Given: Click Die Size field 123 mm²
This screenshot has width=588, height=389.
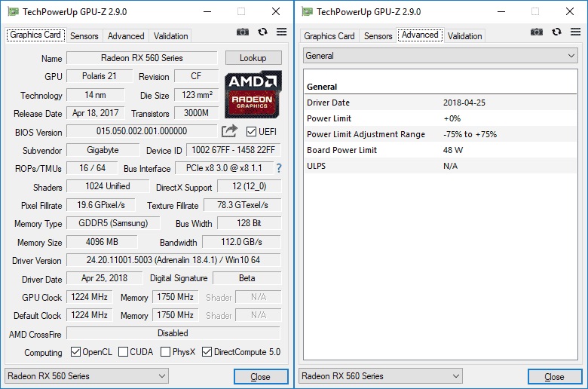Looking at the screenshot, I should [x=197, y=95].
